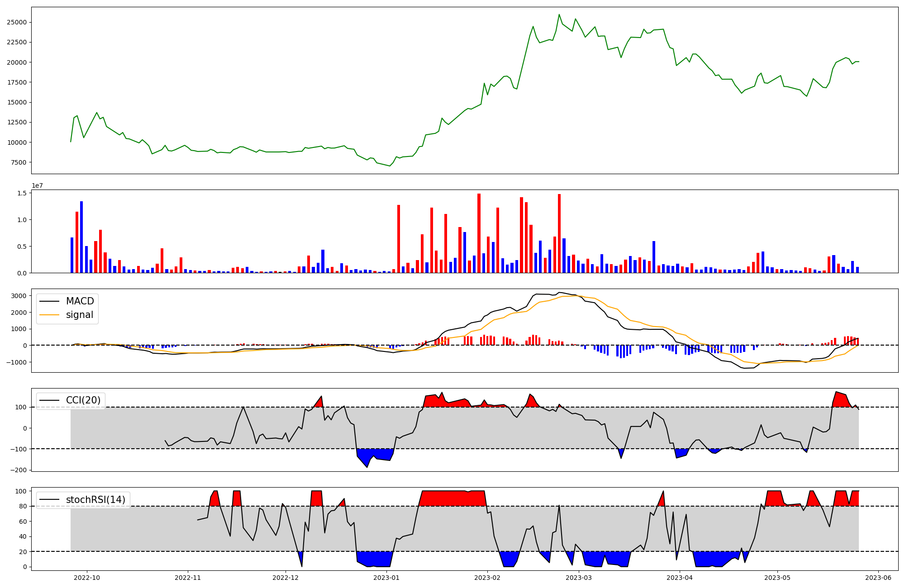Click the CCI(20) legend entry
Viewport: 905px width, 588px height.
83,400
